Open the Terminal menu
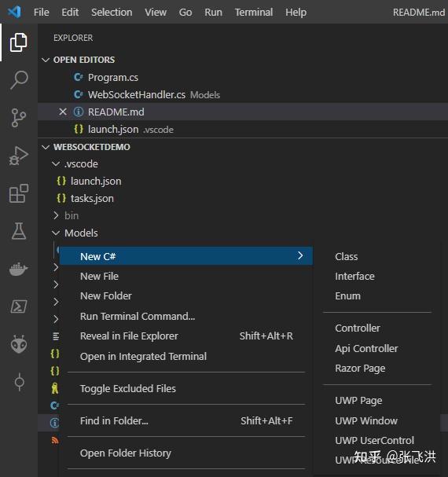Image resolution: width=448 pixels, height=477 pixels. (254, 13)
